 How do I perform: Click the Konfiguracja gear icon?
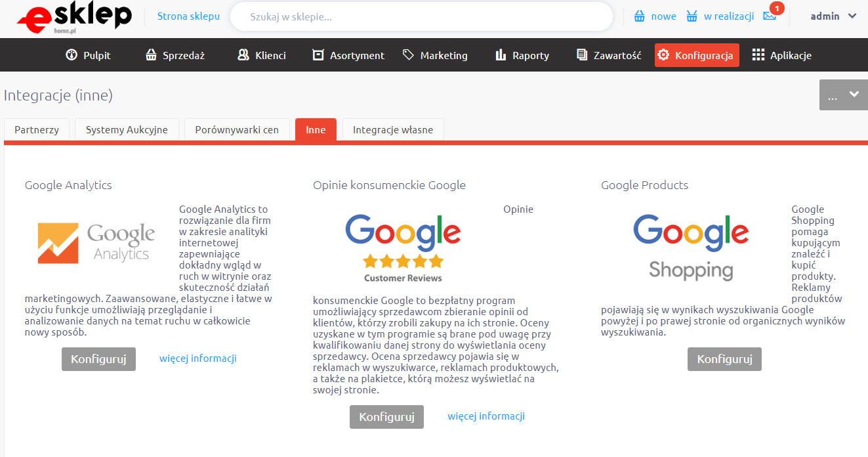tap(664, 55)
